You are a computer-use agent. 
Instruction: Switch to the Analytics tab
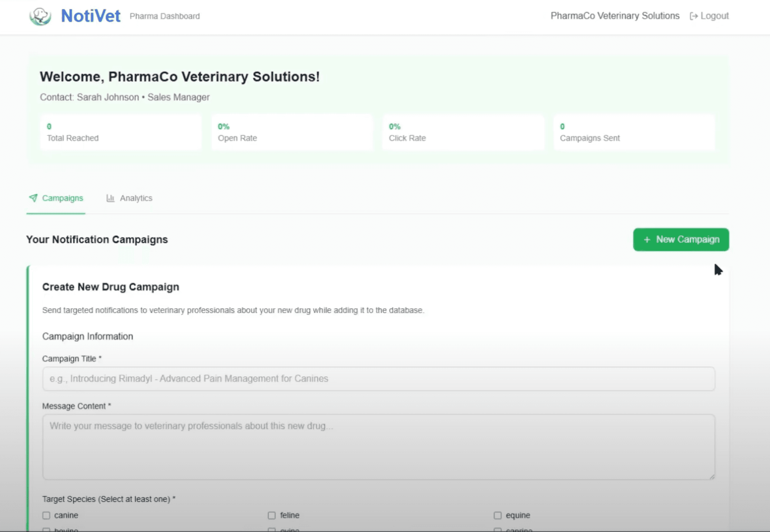pos(136,198)
